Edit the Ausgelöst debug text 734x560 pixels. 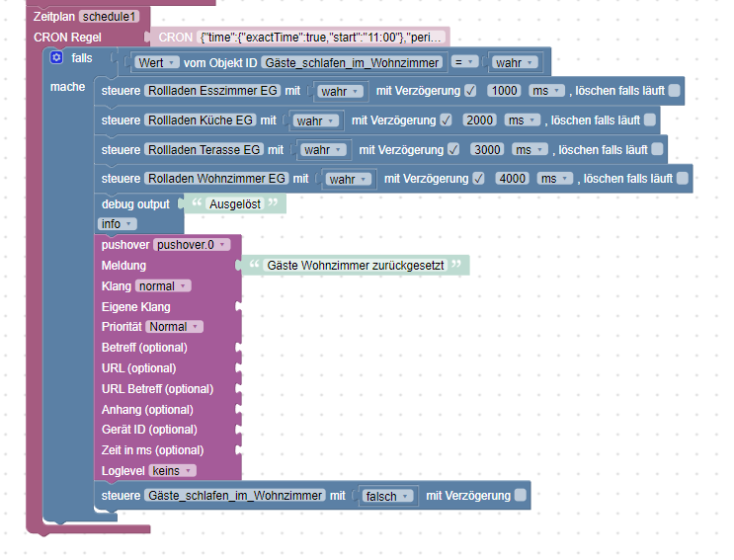pos(235,204)
